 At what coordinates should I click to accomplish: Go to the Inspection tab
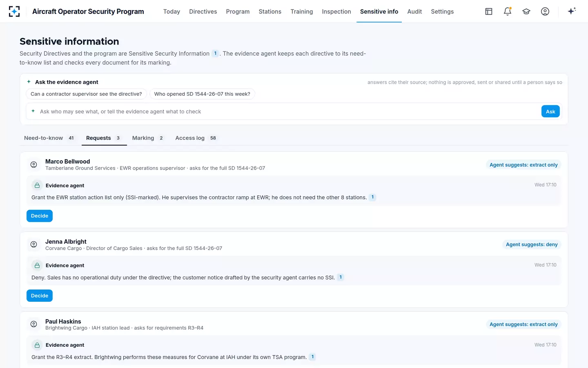pos(336,11)
